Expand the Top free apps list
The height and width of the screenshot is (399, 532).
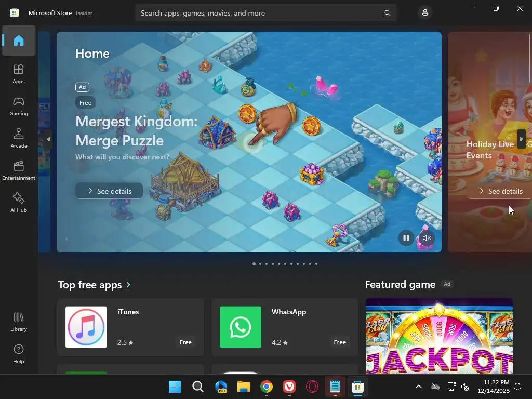click(x=128, y=285)
